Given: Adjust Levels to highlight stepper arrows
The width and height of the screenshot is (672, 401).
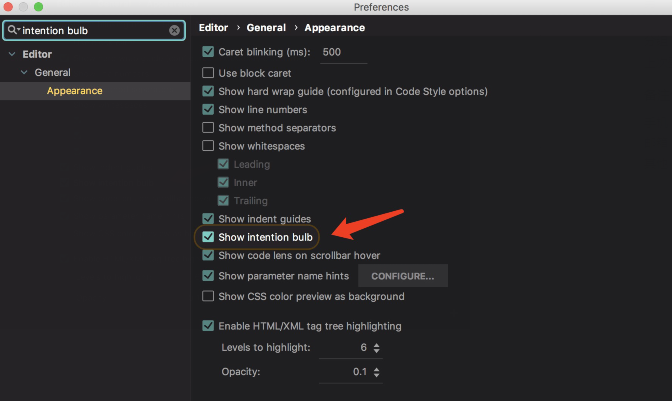Looking at the screenshot, I should (376, 348).
